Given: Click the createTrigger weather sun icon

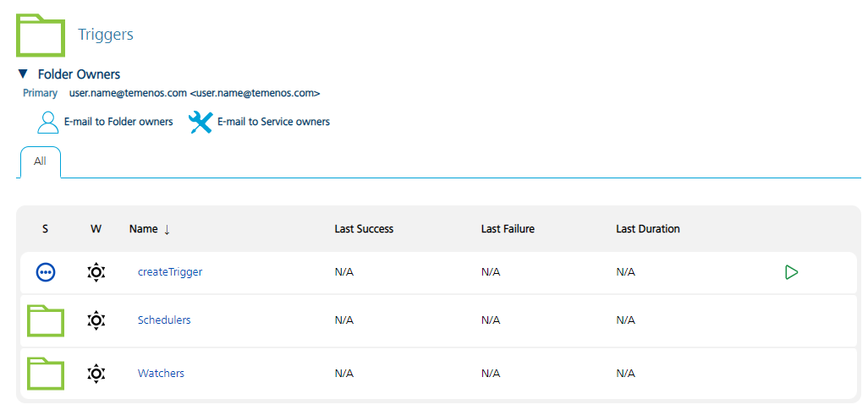Looking at the screenshot, I should coord(96,272).
